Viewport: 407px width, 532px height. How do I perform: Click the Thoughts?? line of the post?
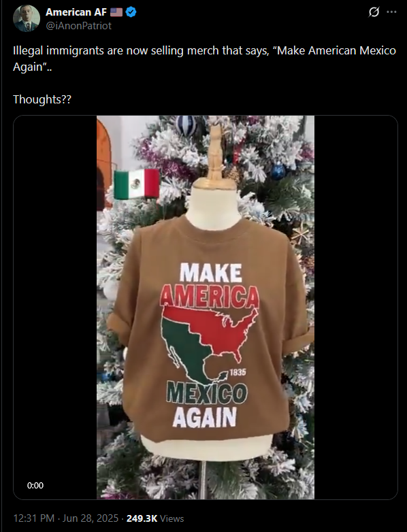[x=42, y=99]
